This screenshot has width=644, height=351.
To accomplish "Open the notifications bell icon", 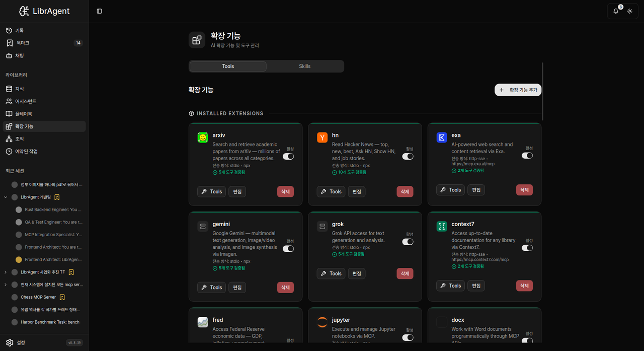I will [616, 11].
